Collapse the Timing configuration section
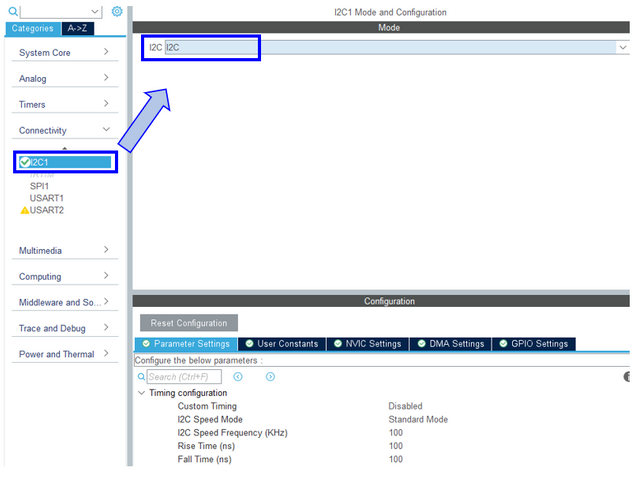The height and width of the screenshot is (480, 640). coord(141,393)
